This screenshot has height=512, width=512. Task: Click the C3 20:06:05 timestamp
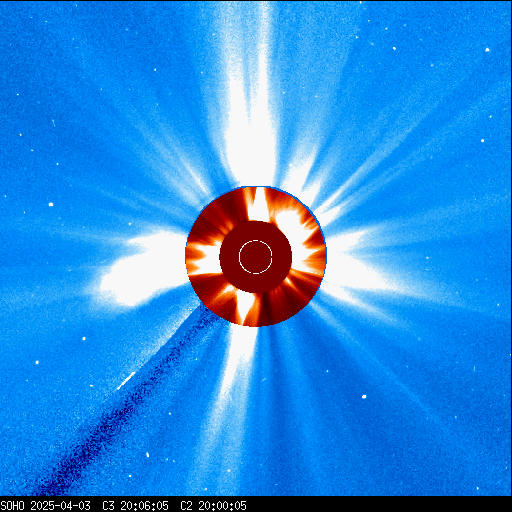point(135,506)
